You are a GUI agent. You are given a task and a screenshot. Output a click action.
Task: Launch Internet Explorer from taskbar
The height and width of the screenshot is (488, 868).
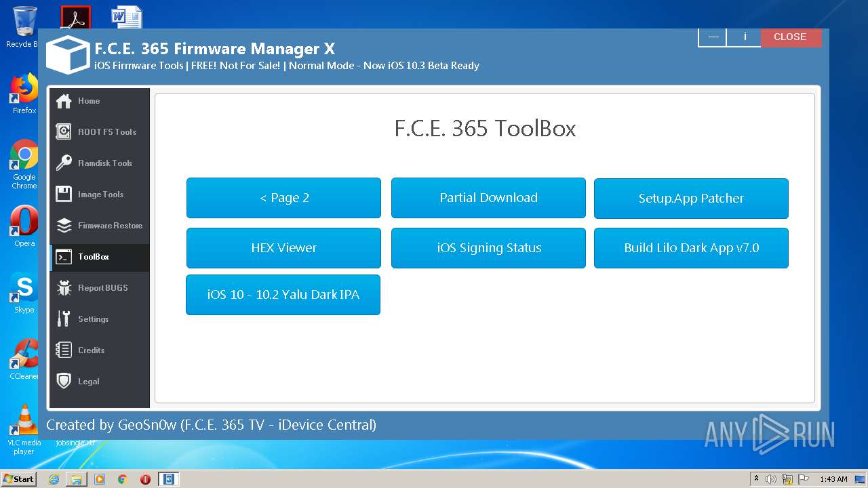click(x=54, y=479)
